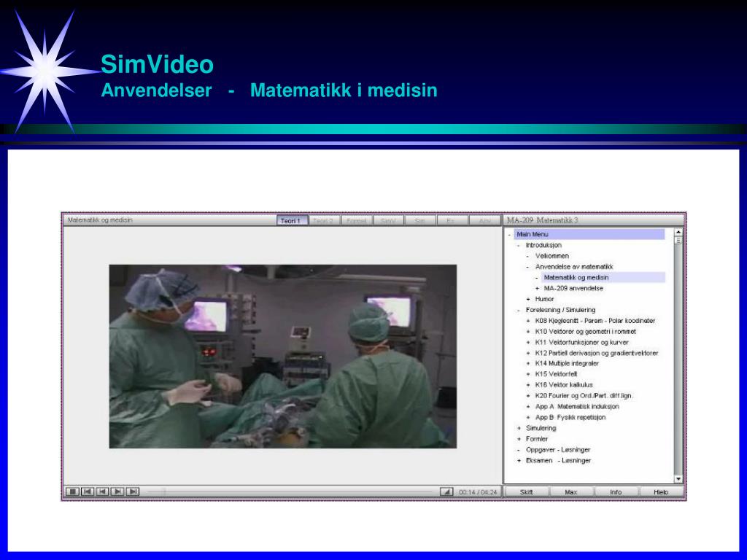Screen dimensions: 747x560
Task: Expand the MA-209 anvendelse node
Action: coord(538,289)
